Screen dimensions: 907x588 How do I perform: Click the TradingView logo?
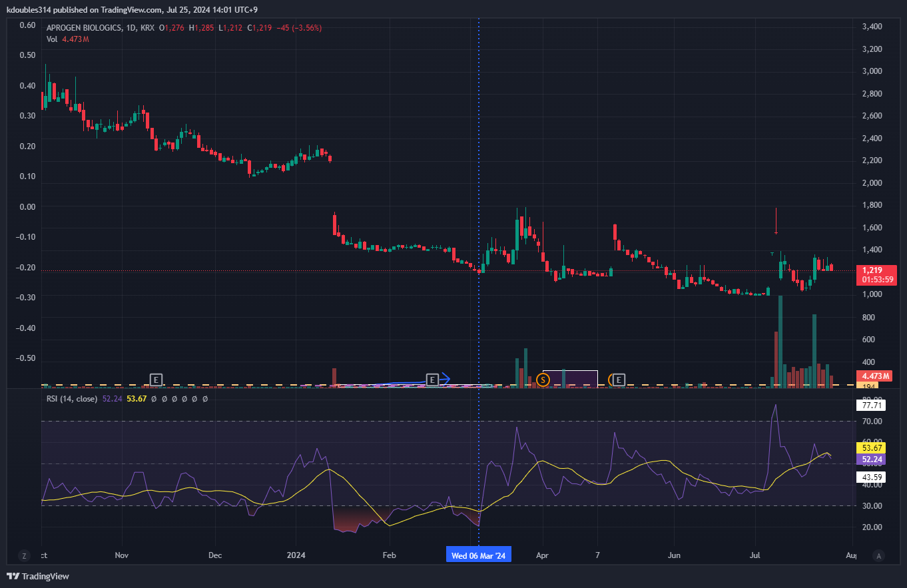tap(38, 576)
